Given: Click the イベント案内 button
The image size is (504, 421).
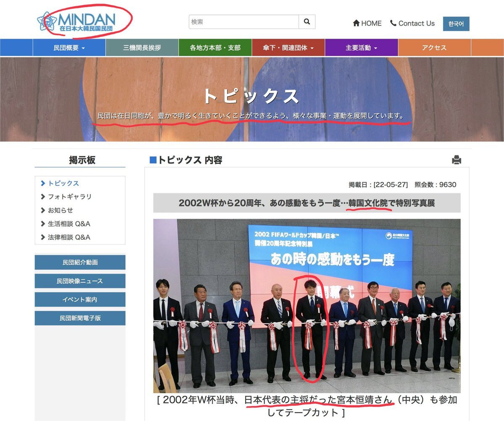Looking at the screenshot, I should tap(80, 300).
